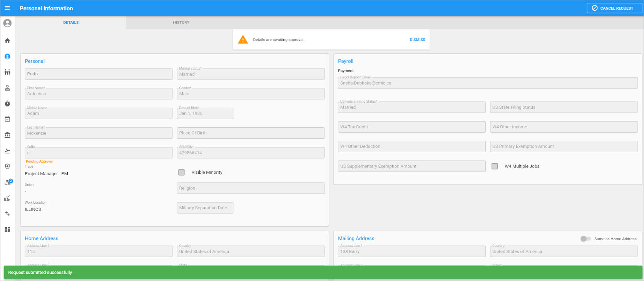Click the First Name field
Image resolution: width=644 pixels, height=281 pixels.
(x=99, y=93)
